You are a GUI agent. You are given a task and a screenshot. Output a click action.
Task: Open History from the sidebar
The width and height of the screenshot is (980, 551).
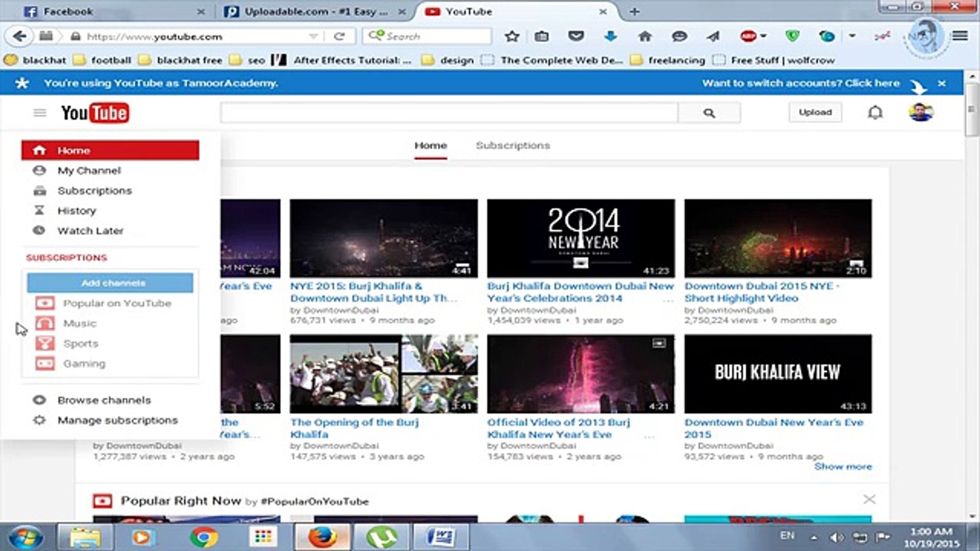pos(77,210)
